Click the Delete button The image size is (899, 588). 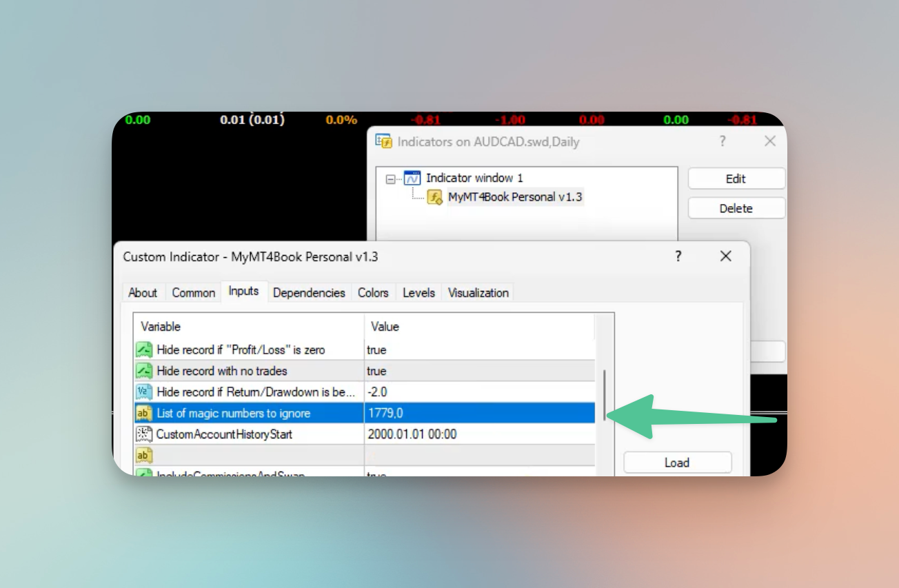point(736,208)
